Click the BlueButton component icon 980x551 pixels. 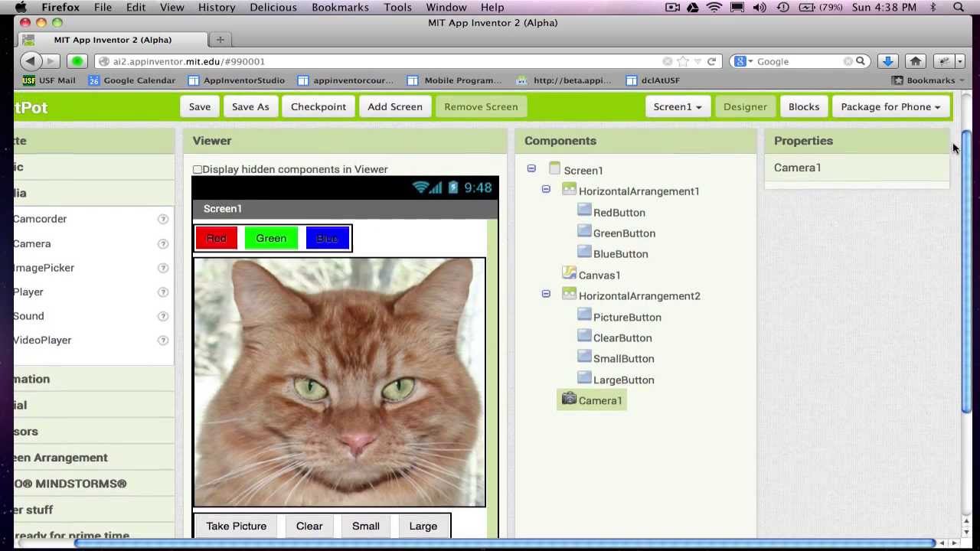pyautogui.click(x=584, y=251)
